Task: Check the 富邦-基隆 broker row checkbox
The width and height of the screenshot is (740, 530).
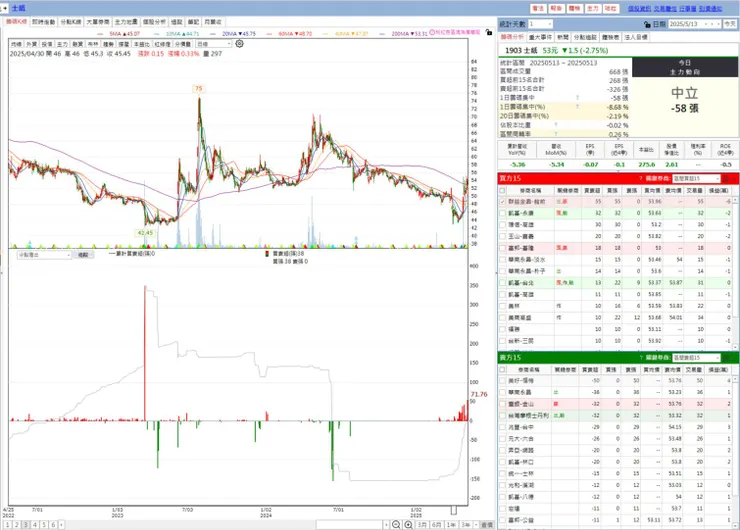Action: (x=502, y=248)
